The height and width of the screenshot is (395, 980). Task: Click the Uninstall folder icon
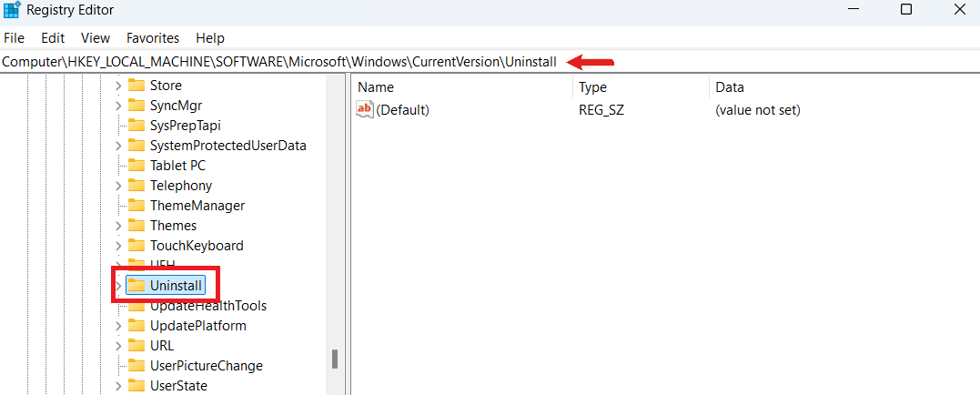coord(136,286)
